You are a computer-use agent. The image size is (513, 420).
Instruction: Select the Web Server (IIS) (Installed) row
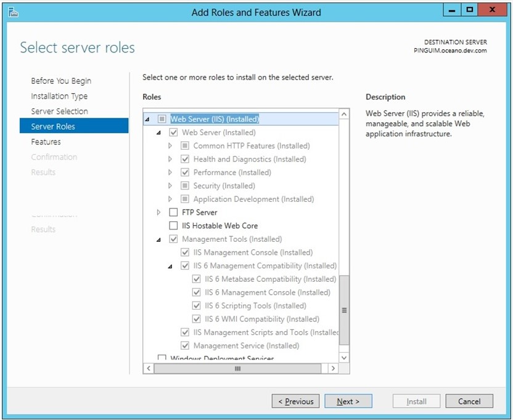pos(241,119)
